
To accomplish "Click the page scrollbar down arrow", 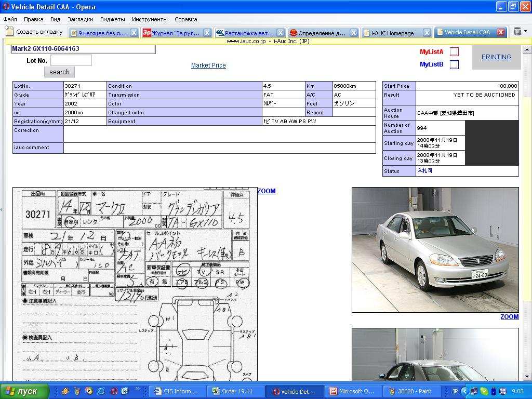I will click(527, 377).
